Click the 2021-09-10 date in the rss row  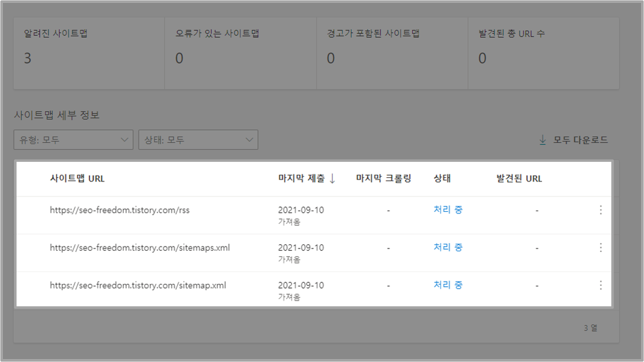pyautogui.click(x=301, y=210)
